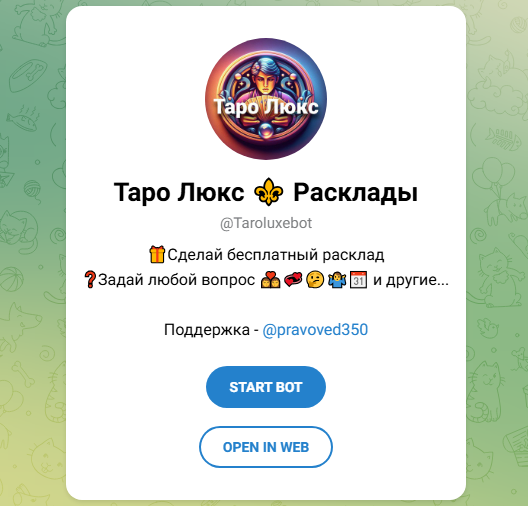
Task: Open the bot via OPEN IN WEB
Action: point(266,447)
